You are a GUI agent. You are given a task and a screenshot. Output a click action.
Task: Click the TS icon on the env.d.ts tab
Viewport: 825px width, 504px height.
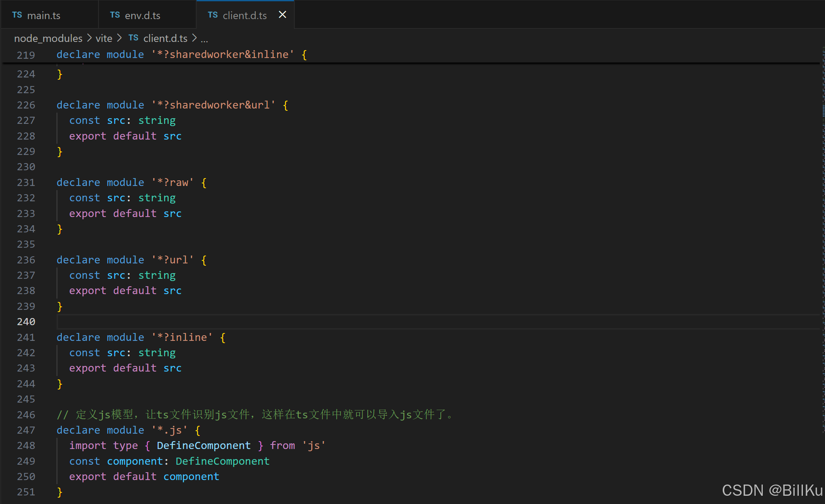115,15
